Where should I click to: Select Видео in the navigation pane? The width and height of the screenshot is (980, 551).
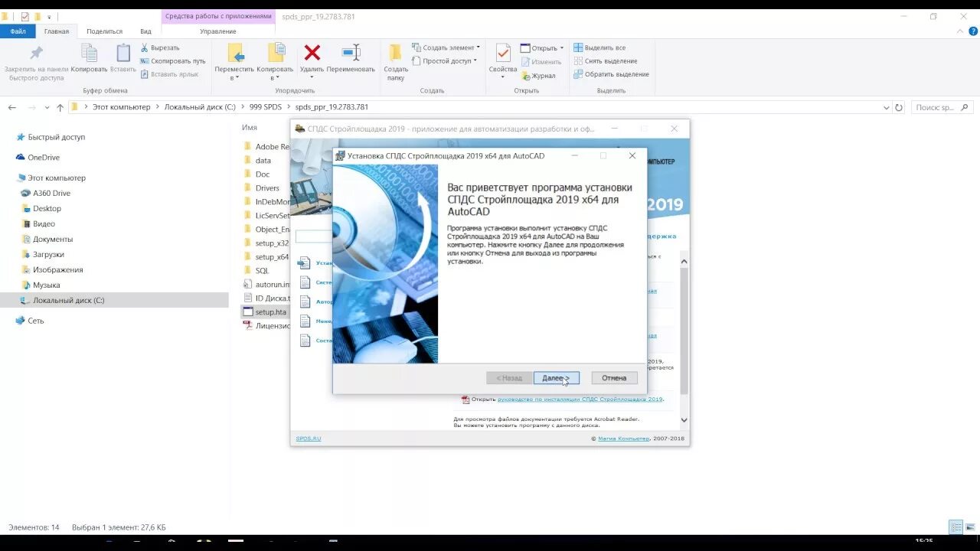coord(44,224)
